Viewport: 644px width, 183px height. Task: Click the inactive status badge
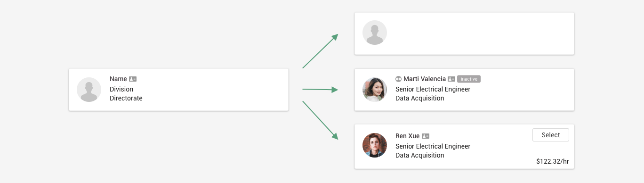(469, 79)
